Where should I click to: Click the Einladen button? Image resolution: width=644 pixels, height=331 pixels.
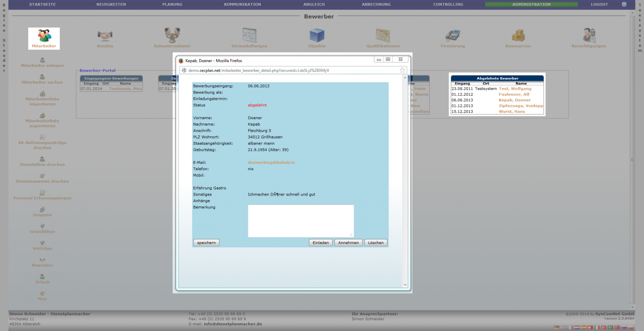[321, 243]
